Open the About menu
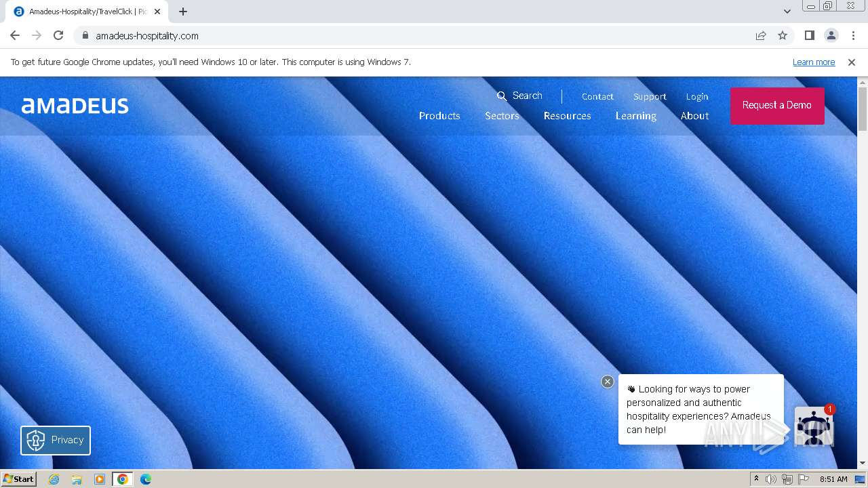 coord(695,116)
